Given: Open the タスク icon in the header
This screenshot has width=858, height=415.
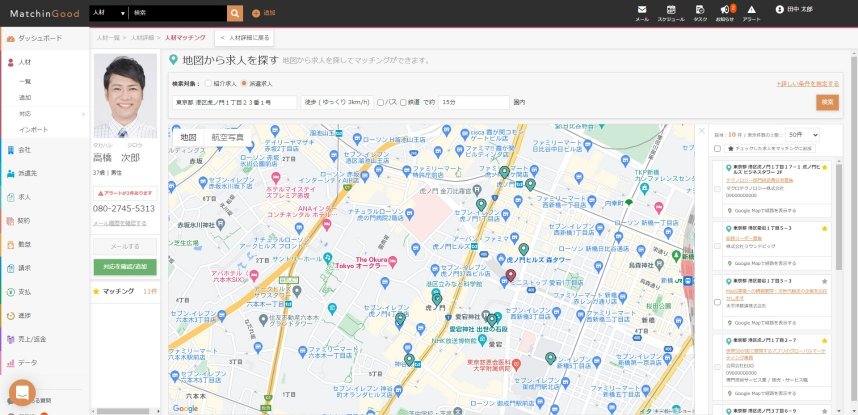Looking at the screenshot, I should click(700, 12).
